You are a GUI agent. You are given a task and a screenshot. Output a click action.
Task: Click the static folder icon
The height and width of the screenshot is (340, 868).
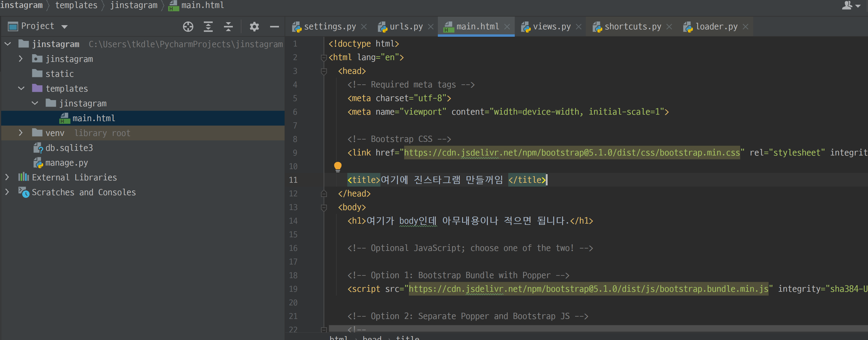[x=37, y=73]
